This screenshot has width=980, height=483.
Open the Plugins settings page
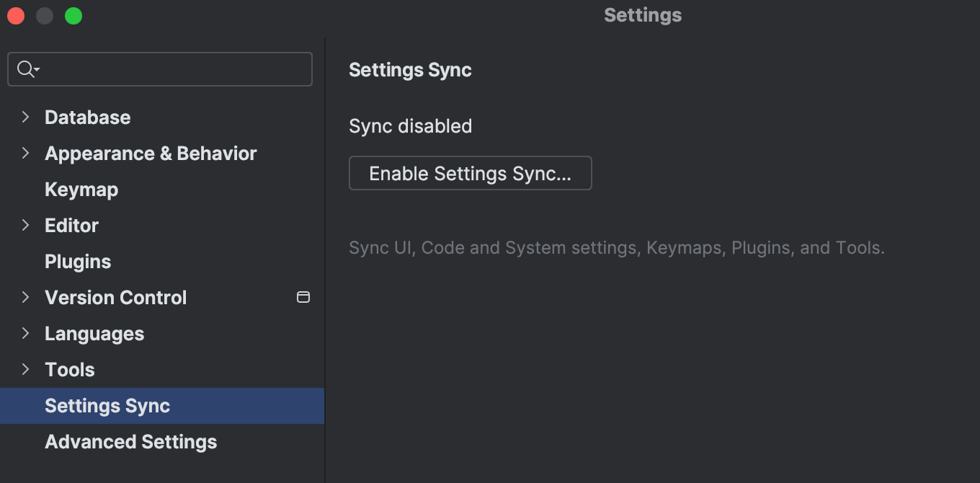77,261
